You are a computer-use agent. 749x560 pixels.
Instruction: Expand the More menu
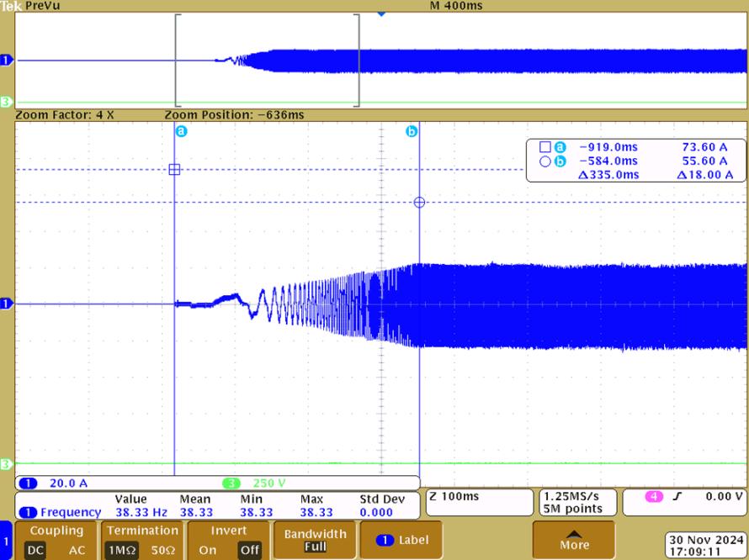pos(574,540)
